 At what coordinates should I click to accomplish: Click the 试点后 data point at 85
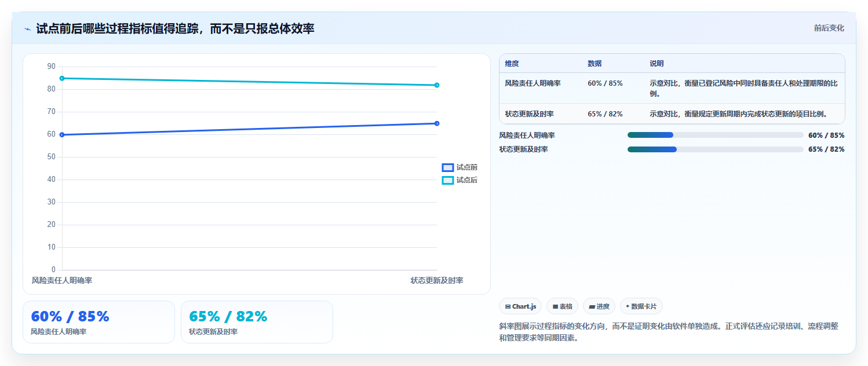62,78
